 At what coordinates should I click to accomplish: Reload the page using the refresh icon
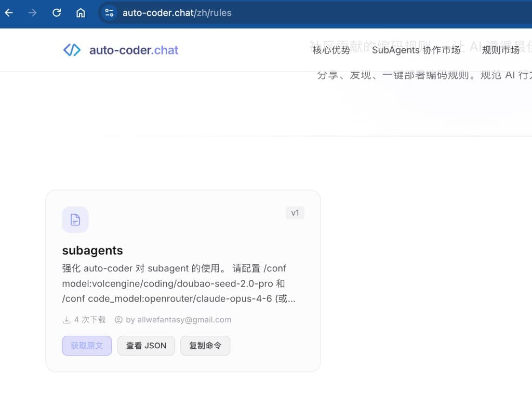coord(57,12)
